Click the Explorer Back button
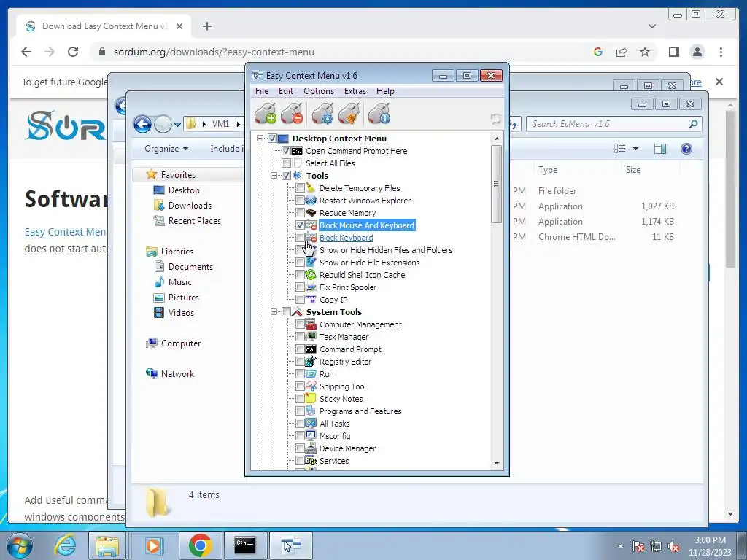 click(x=142, y=124)
